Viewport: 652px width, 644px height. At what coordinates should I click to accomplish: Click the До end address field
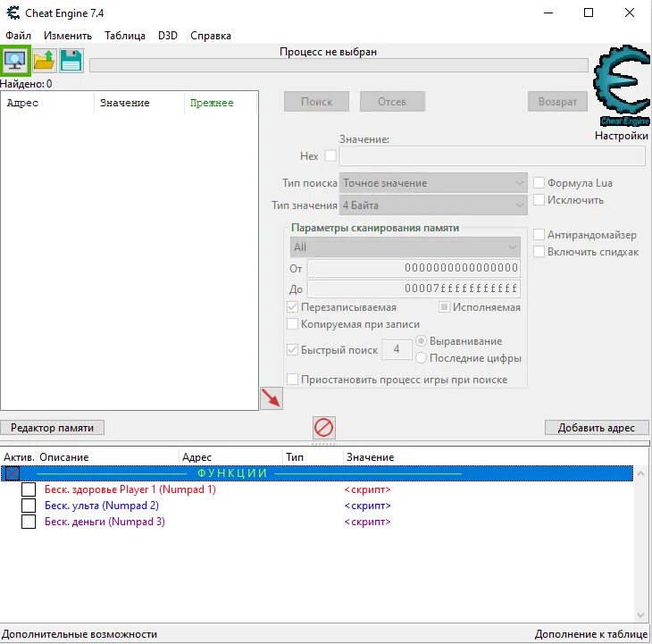tap(414, 289)
